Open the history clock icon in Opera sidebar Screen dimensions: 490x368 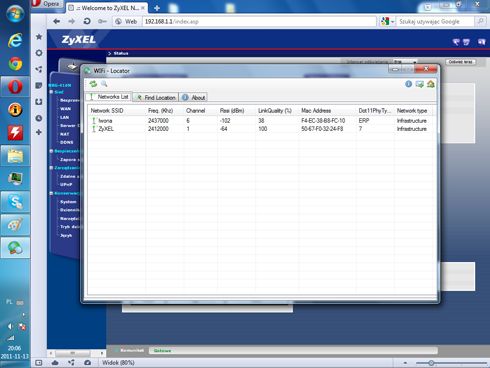tap(39, 118)
